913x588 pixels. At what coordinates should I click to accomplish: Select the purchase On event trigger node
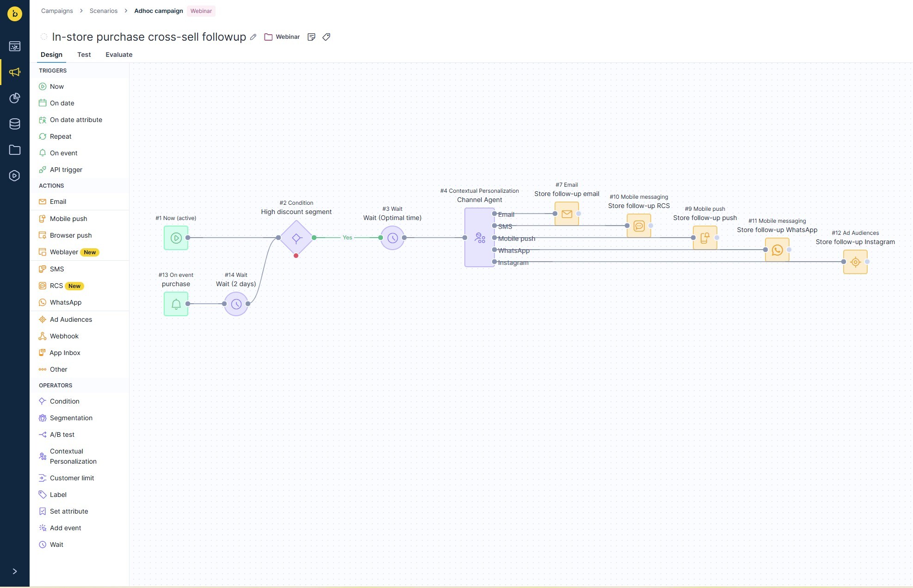pos(176,304)
